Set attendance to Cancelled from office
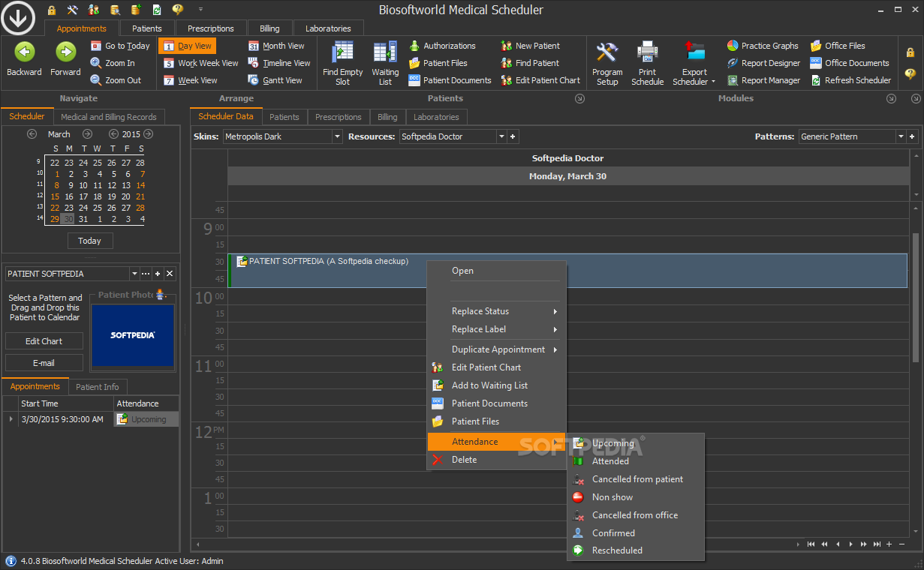 [636, 515]
